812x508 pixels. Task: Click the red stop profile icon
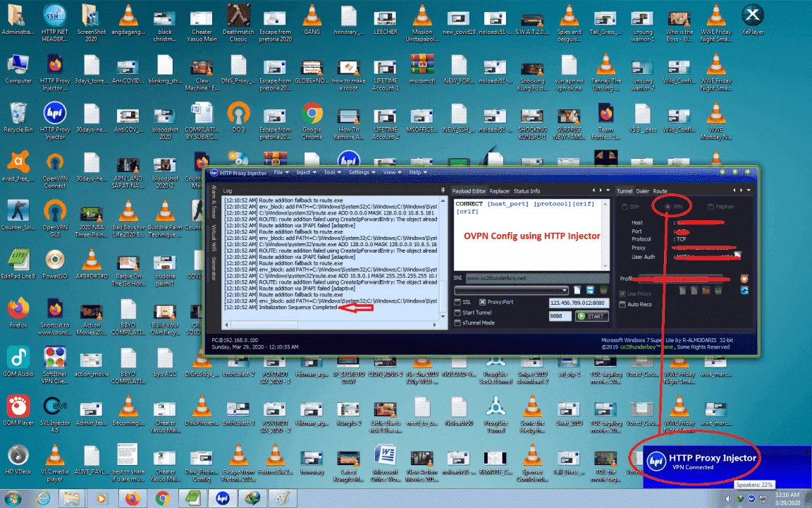click(x=744, y=279)
